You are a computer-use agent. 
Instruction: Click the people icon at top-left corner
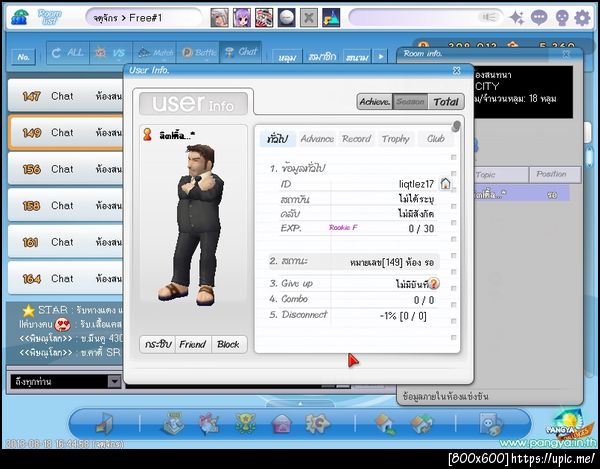[19, 18]
